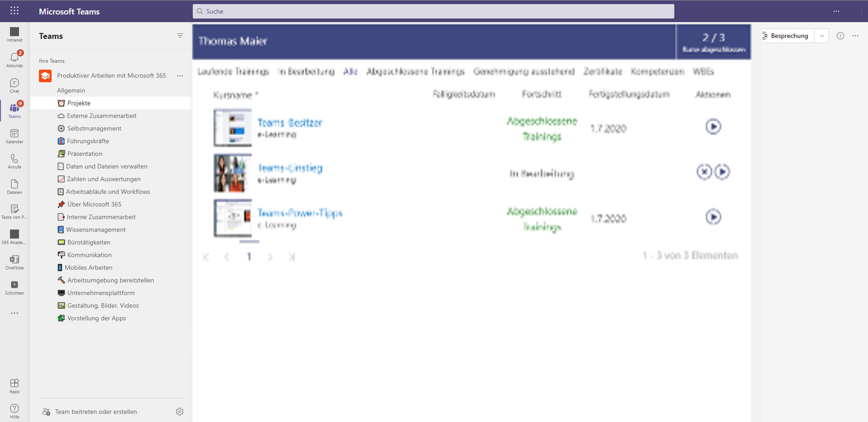Image resolution: width=868 pixels, height=422 pixels.
Task: Show more apps ellipsis in rail
Action: pyautogui.click(x=14, y=313)
